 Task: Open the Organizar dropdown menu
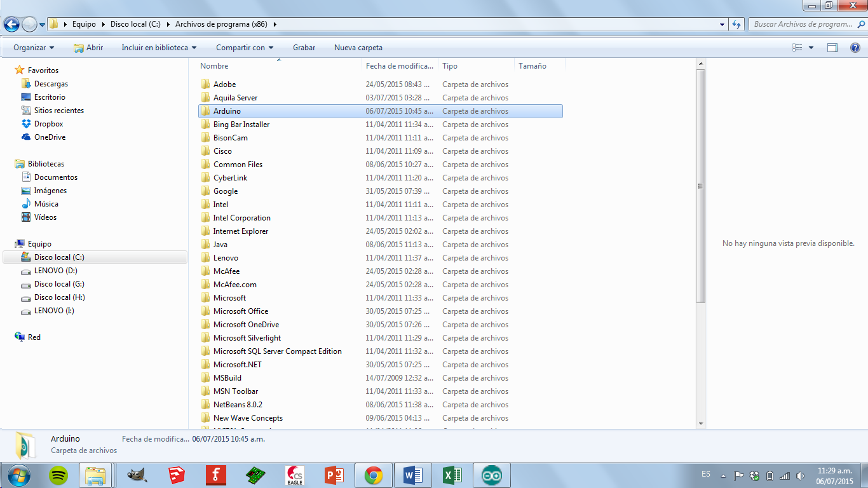(34, 48)
